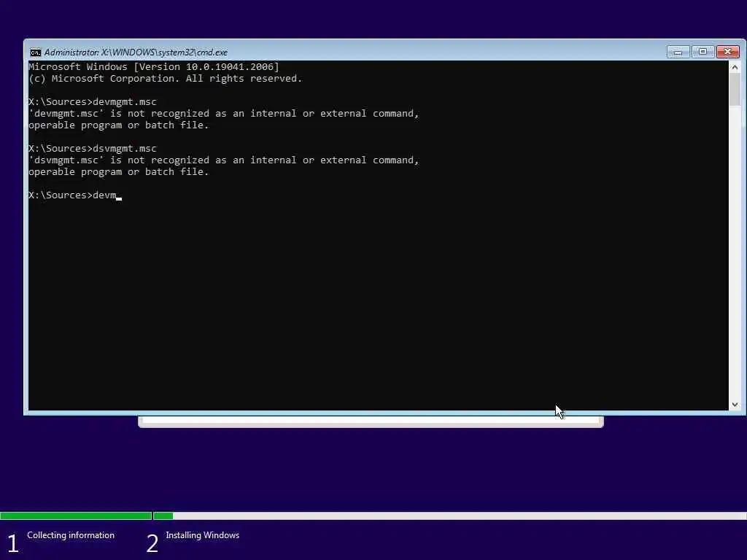
Task: Click the vertical scrollbar thumb in cmd window
Action: coord(735,90)
